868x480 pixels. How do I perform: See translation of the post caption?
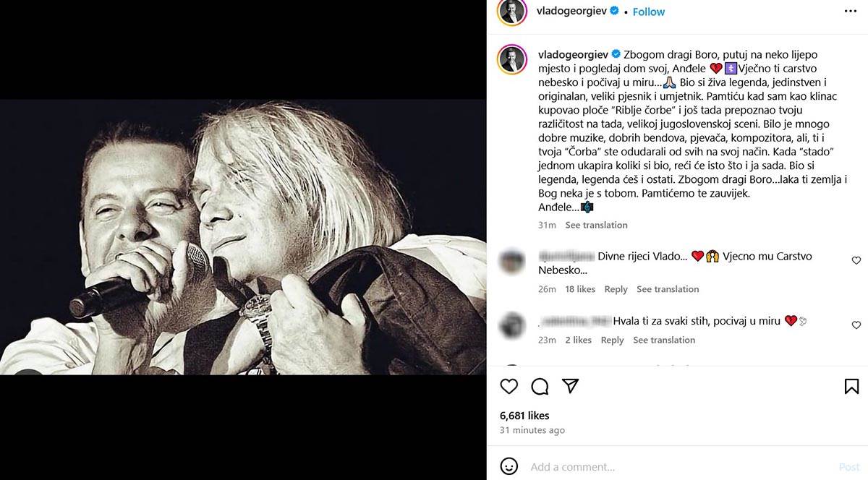[x=596, y=225]
